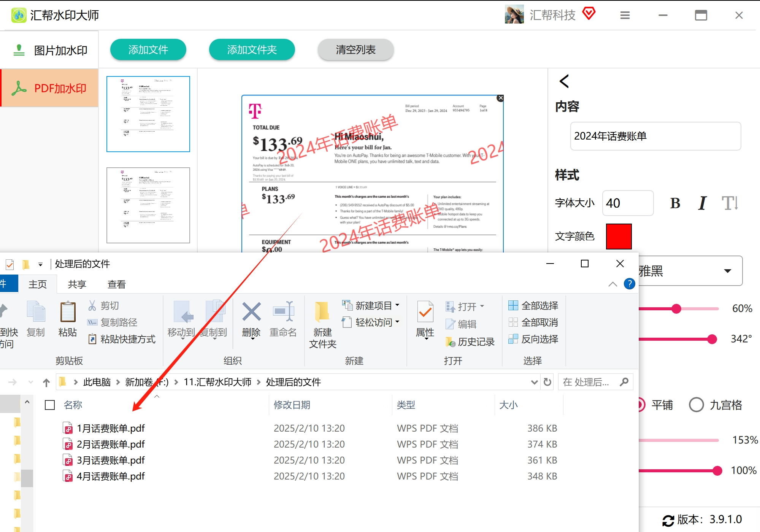Open the font family dropdown showing 雅黑
The height and width of the screenshot is (532, 760).
(727, 271)
